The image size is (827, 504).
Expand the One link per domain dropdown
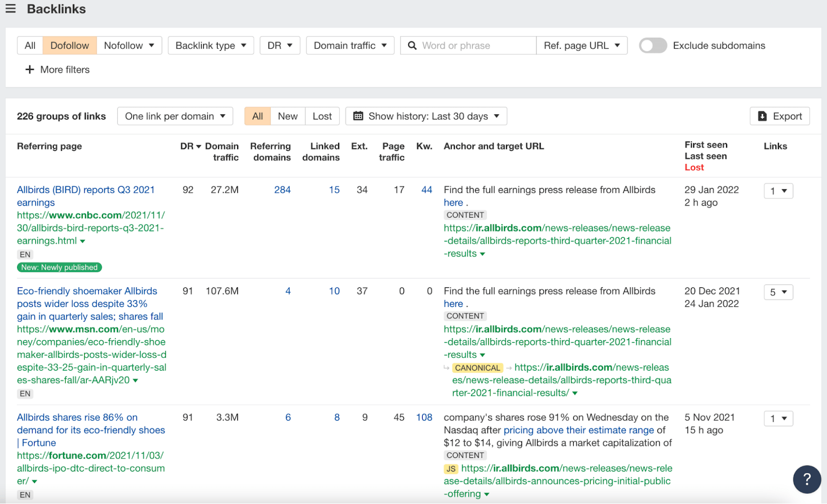pyautogui.click(x=175, y=116)
